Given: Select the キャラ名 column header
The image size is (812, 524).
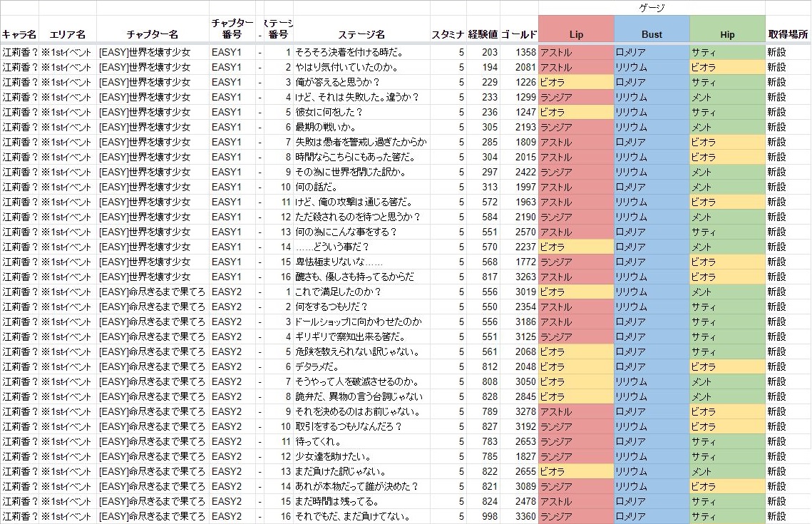Looking at the screenshot, I should pos(19,34).
